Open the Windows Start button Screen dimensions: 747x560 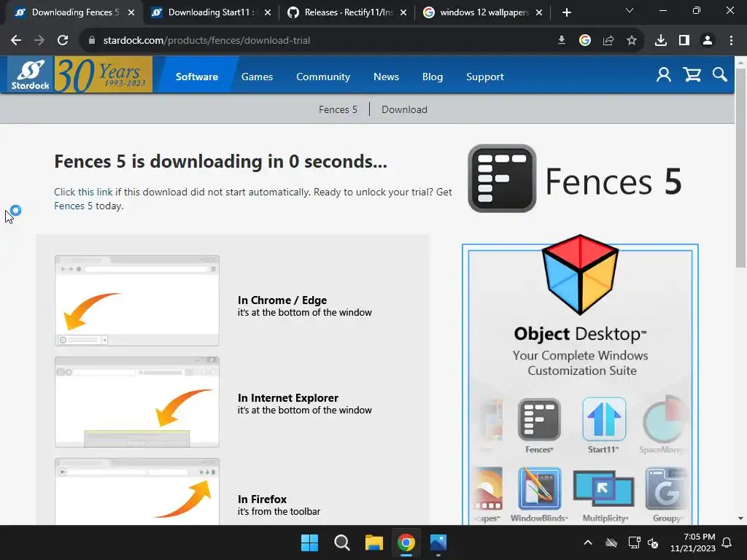click(x=309, y=542)
